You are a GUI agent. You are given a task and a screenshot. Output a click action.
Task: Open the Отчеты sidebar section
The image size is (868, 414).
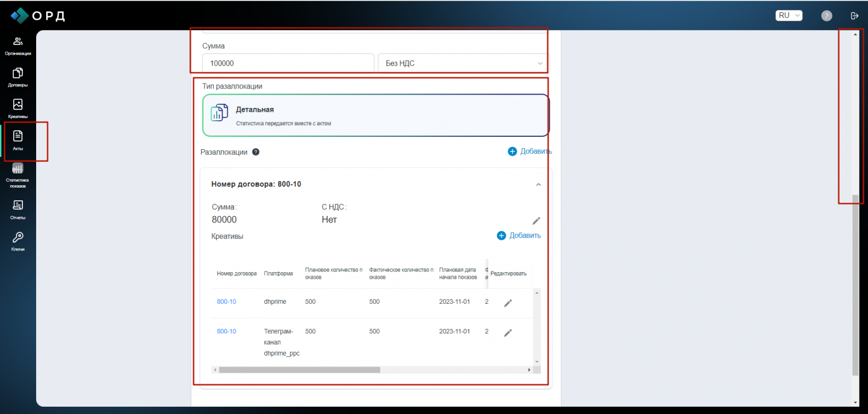click(x=18, y=209)
